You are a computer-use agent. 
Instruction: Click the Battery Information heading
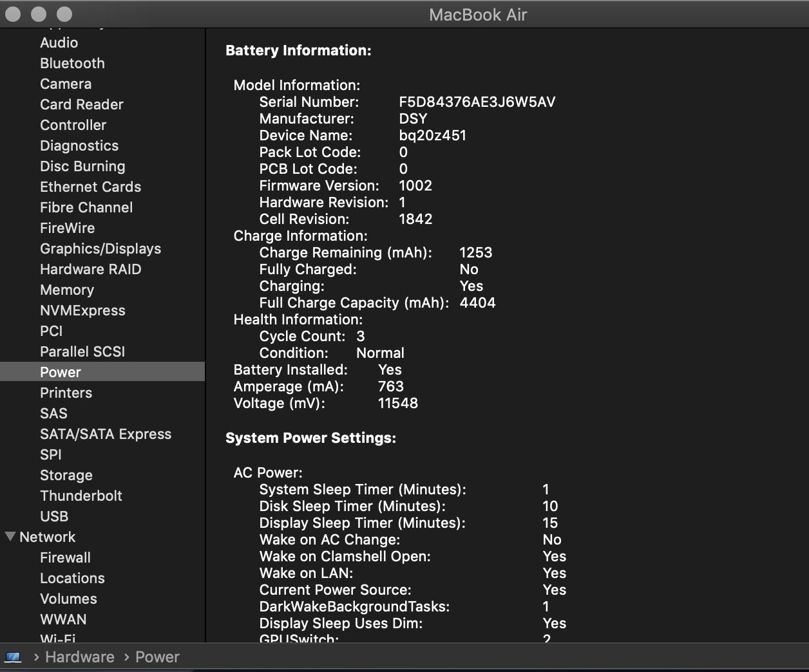click(298, 50)
